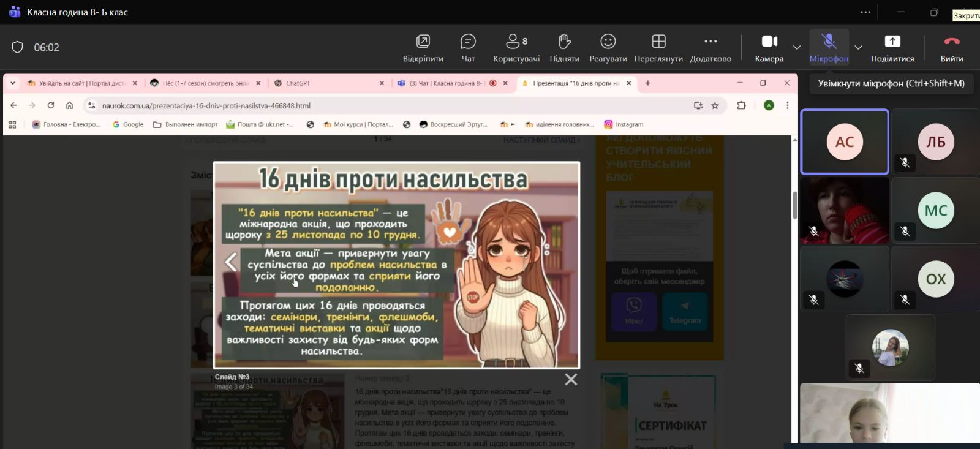Expand microphone options dropdown arrow
This screenshot has width=980, height=449.
858,47
